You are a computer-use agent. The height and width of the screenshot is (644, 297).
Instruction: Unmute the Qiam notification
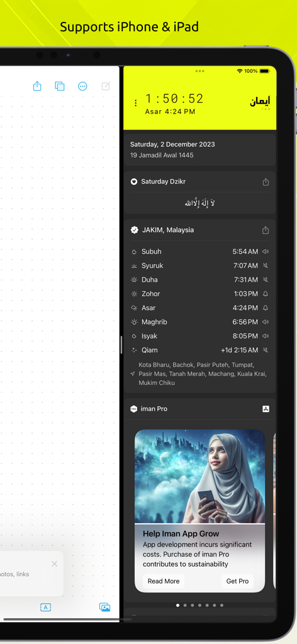coord(266,350)
